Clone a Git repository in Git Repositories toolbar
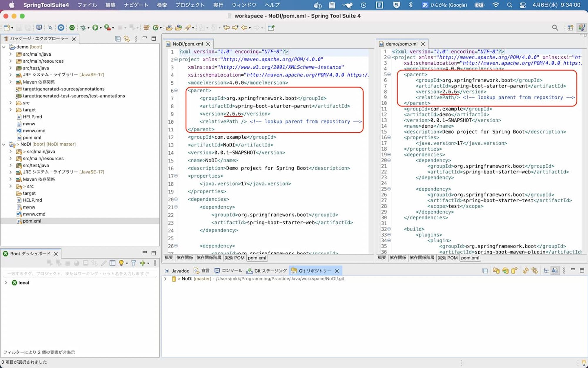Image resolution: width=588 pixels, height=368 pixels. 505,270
